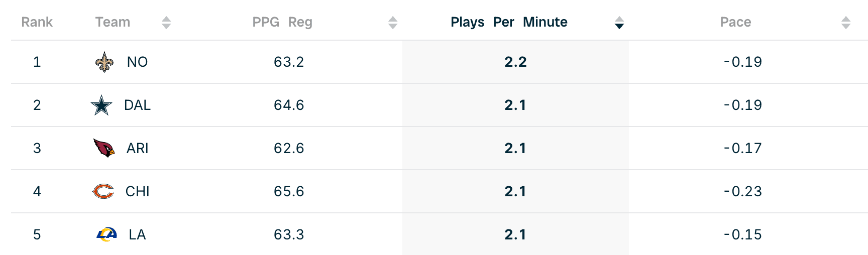
Task: Open the DAL team link
Action: click(x=137, y=105)
